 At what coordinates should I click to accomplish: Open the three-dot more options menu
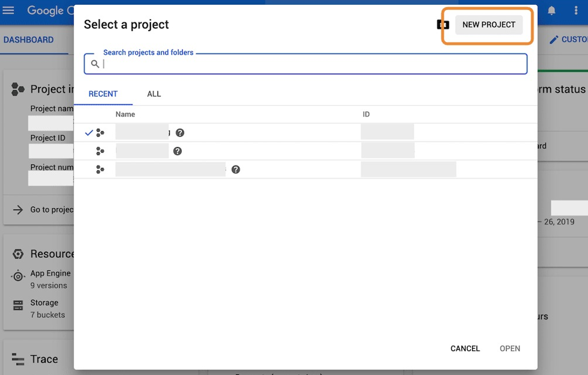(x=574, y=10)
